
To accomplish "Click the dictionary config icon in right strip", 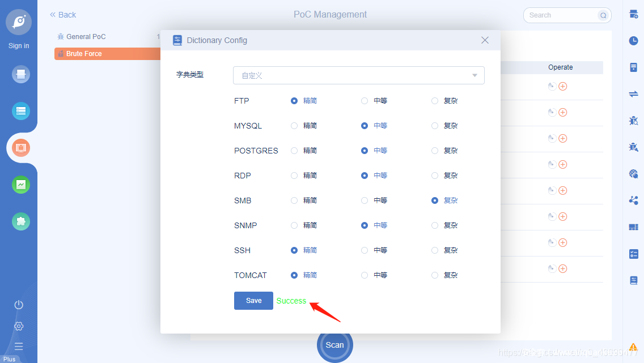I will [634, 280].
